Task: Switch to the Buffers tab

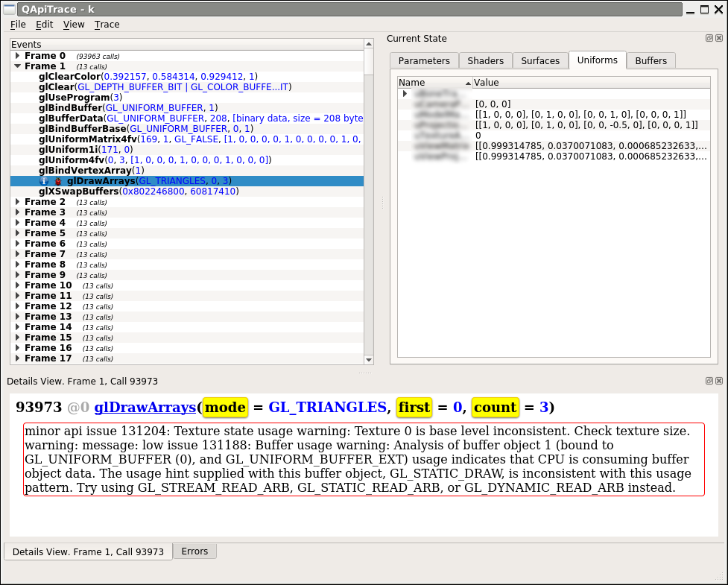Action: (651, 60)
